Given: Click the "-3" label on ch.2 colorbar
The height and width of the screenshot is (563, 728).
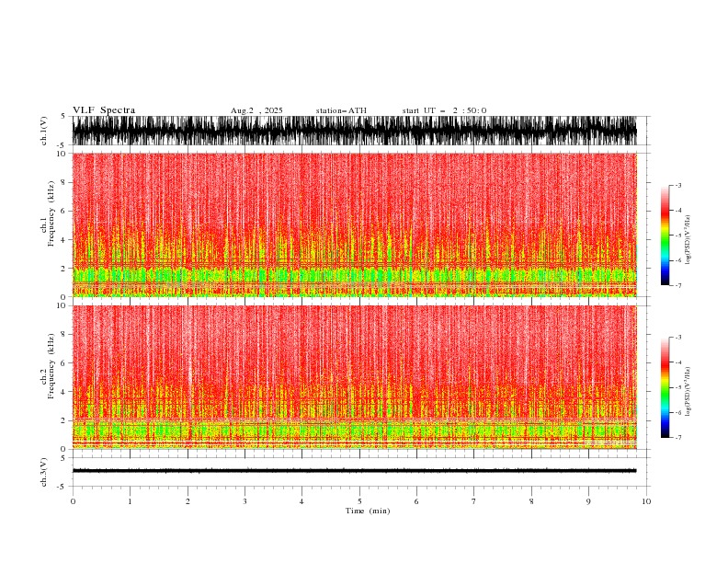Looking at the screenshot, I should tap(678, 338).
